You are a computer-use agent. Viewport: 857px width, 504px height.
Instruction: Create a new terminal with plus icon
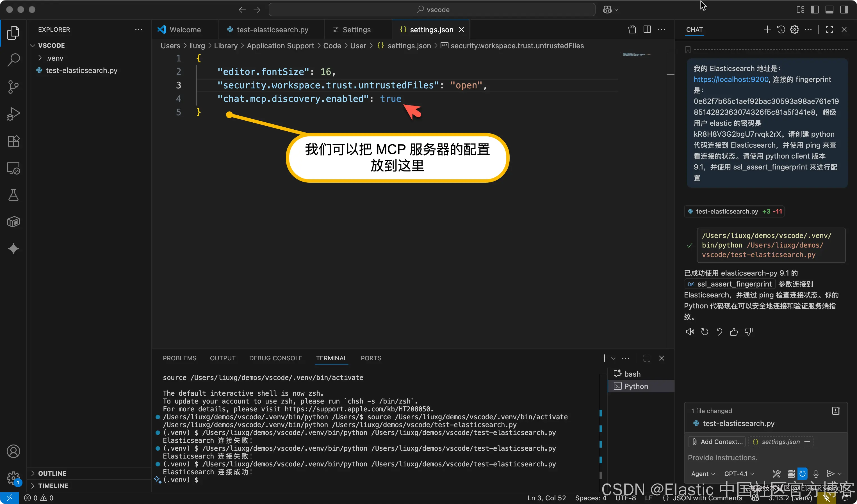click(604, 358)
